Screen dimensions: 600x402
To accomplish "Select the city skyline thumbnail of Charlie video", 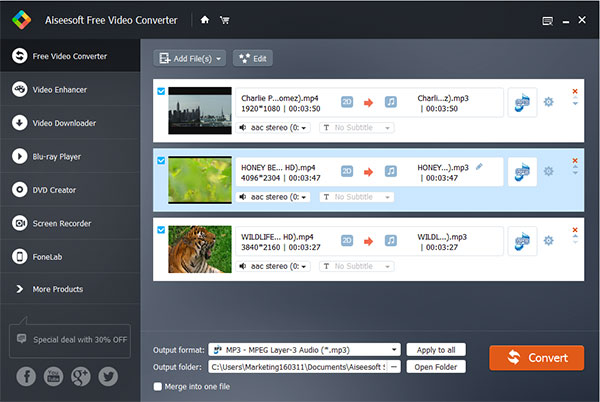I will (x=200, y=111).
